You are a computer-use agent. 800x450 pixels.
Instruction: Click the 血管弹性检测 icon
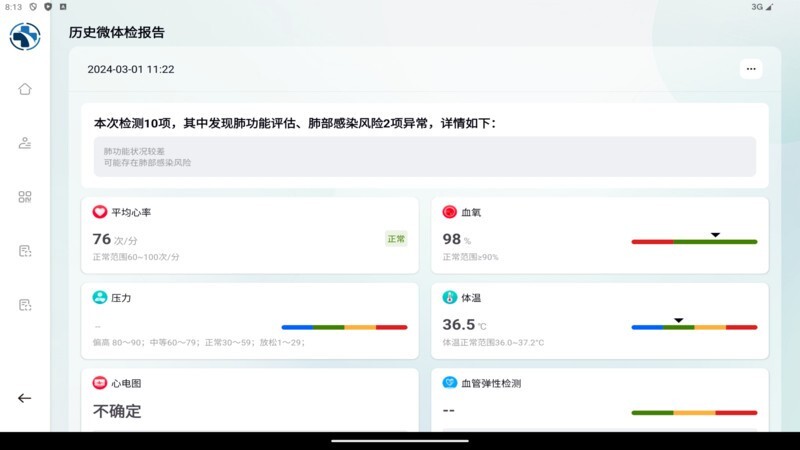(x=450, y=383)
